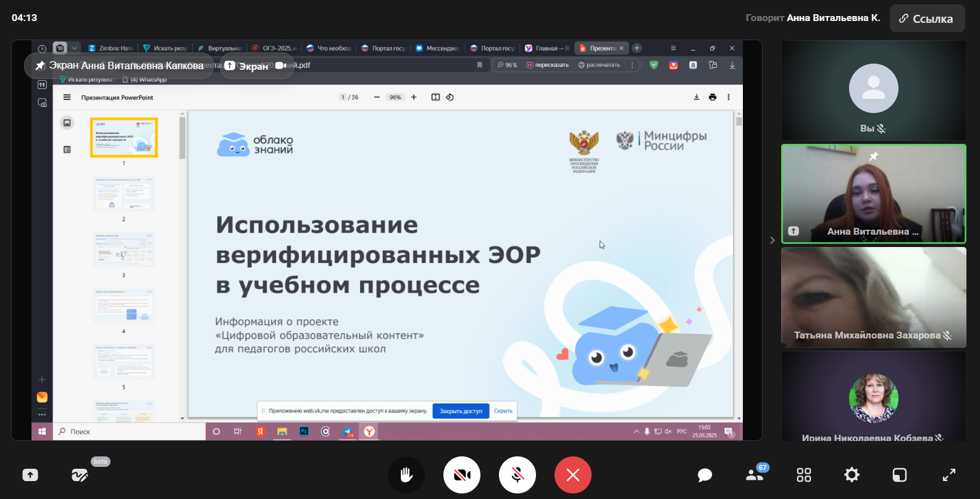The width and height of the screenshot is (980, 499).
Task: Switch to grid layout view
Action: coord(803,474)
